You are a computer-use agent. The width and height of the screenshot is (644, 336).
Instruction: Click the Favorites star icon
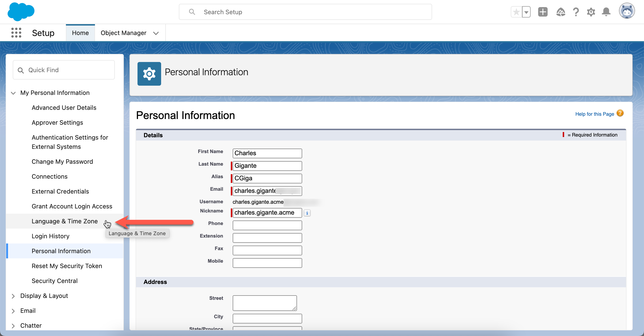(516, 12)
